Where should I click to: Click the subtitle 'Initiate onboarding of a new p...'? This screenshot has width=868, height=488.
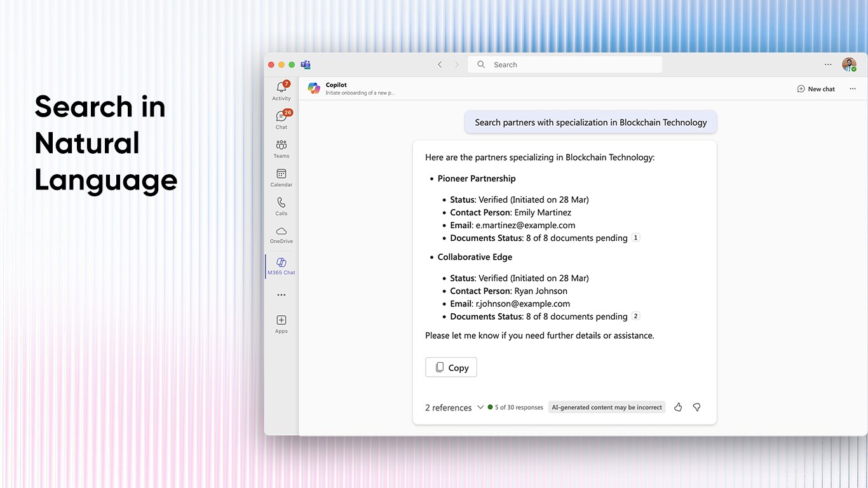click(360, 93)
